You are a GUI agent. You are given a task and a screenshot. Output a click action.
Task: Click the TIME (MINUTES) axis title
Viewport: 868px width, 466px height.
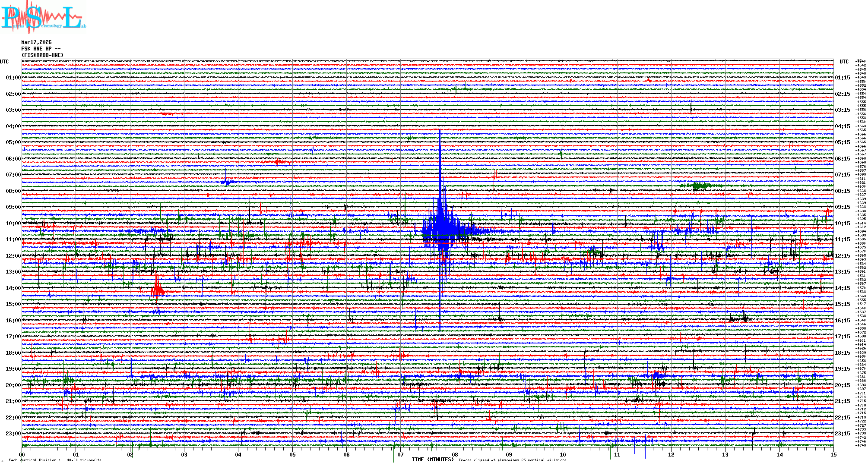click(x=432, y=460)
